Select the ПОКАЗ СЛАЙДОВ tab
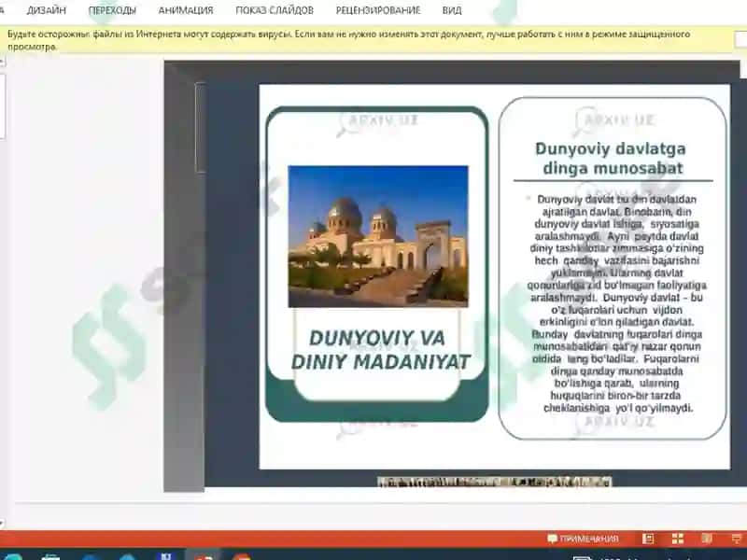Viewport: 747px width, 560px height. pos(275,10)
